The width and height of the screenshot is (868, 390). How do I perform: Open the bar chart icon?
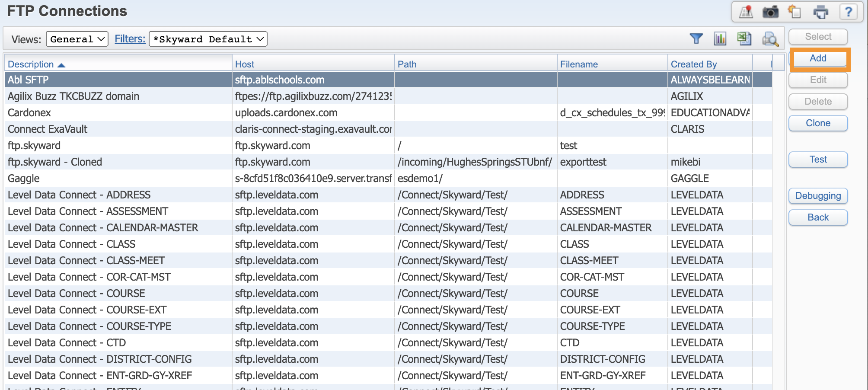(x=720, y=39)
